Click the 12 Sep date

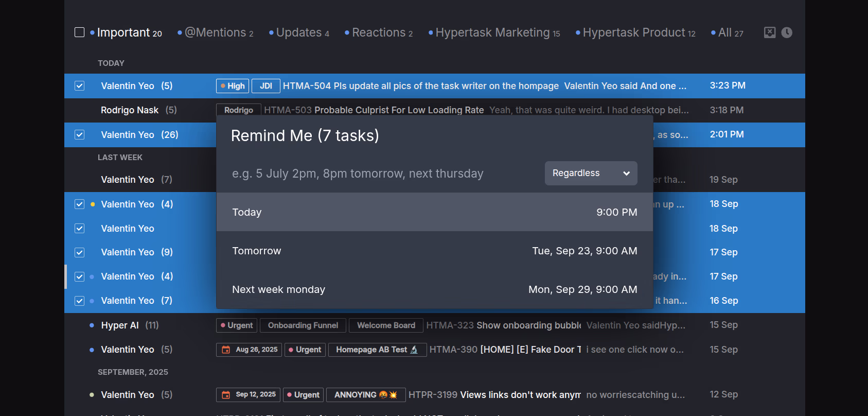[x=723, y=394]
